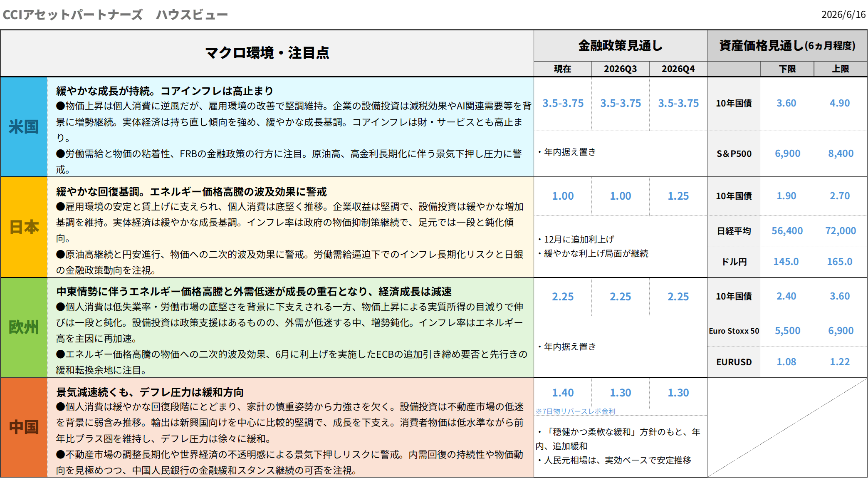Select the マクロ環境・注目点 header

coord(267,53)
